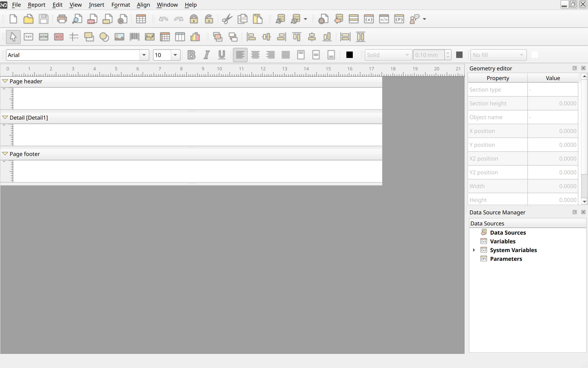Insert a bar chart object
The image size is (588, 368).
195,37
